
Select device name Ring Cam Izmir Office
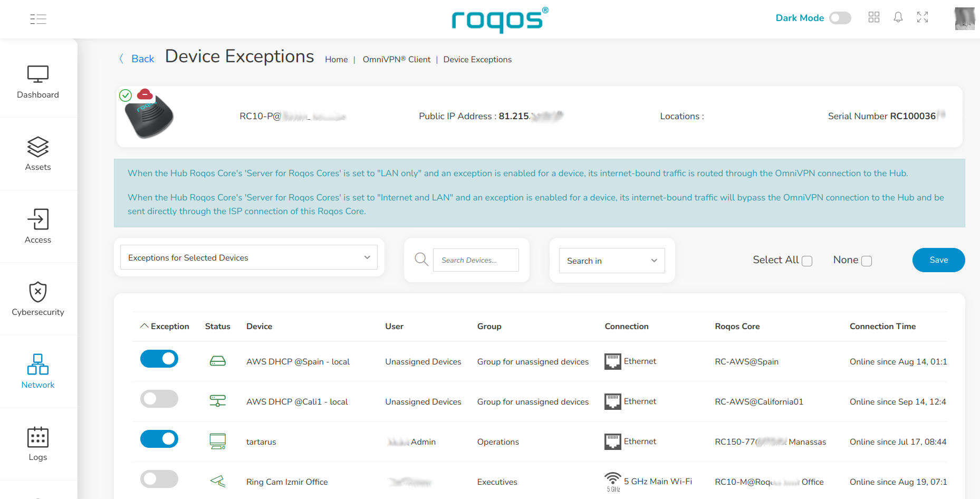[287, 482]
